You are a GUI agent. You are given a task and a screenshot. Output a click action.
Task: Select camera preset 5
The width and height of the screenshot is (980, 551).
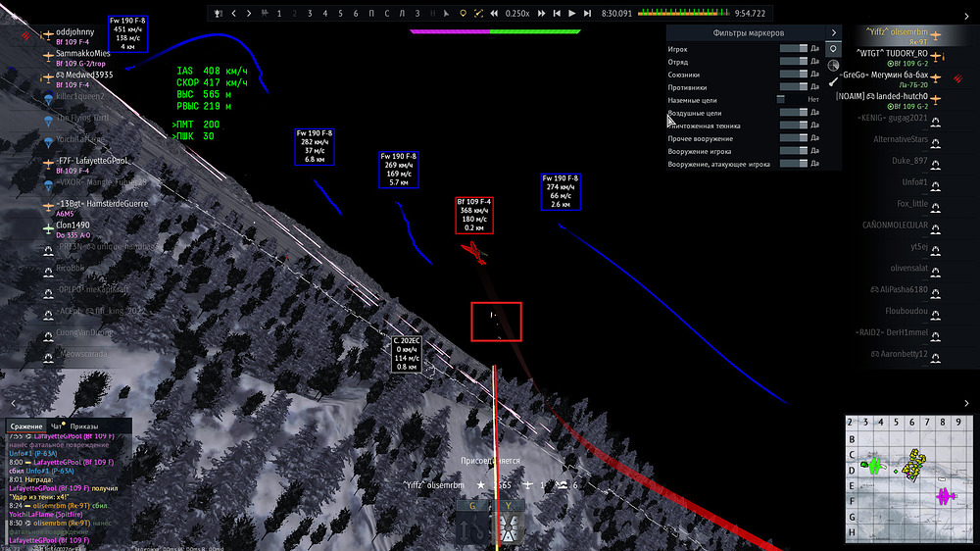click(341, 13)
